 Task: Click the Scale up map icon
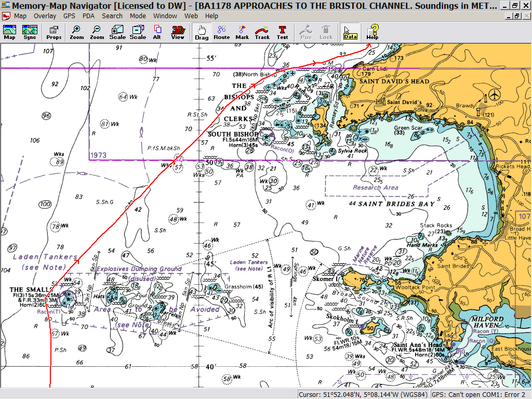pos(117,33)
